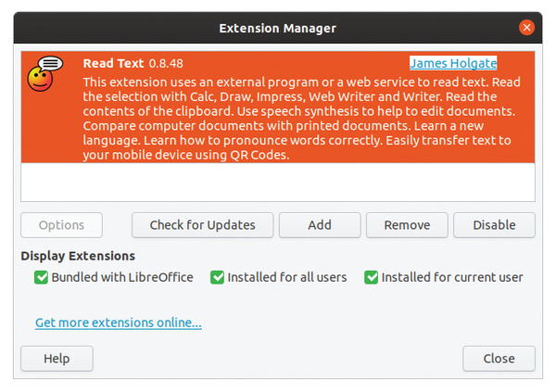Click the greyed-out Options button
Image resolution: width=556 pixels, height=392 pixels.
click(x=62, y=224)
